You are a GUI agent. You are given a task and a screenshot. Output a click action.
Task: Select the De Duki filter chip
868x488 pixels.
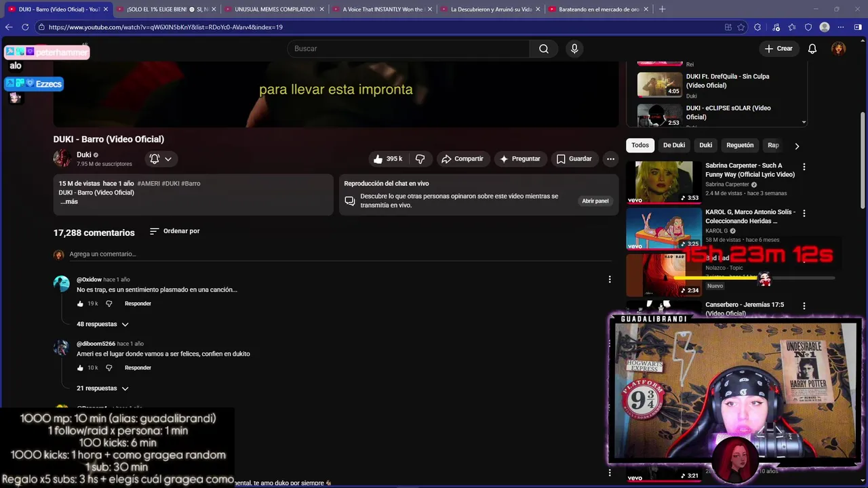coord(674,145)
